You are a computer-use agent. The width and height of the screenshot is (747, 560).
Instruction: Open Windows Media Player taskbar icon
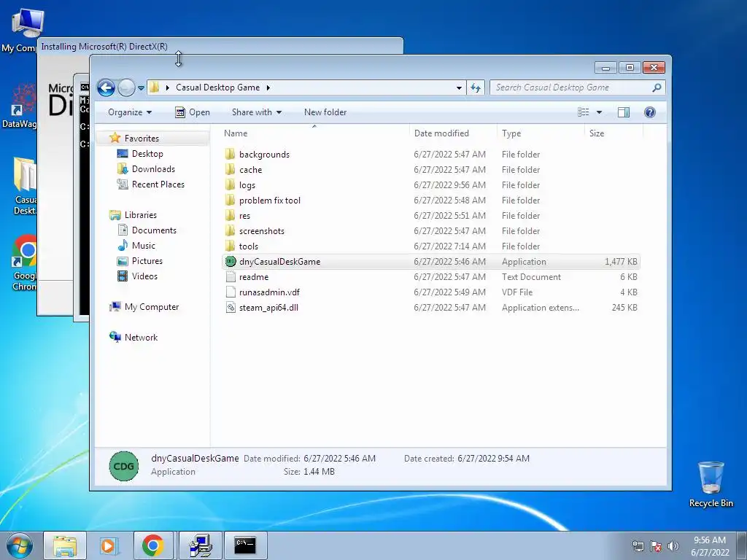109,545
